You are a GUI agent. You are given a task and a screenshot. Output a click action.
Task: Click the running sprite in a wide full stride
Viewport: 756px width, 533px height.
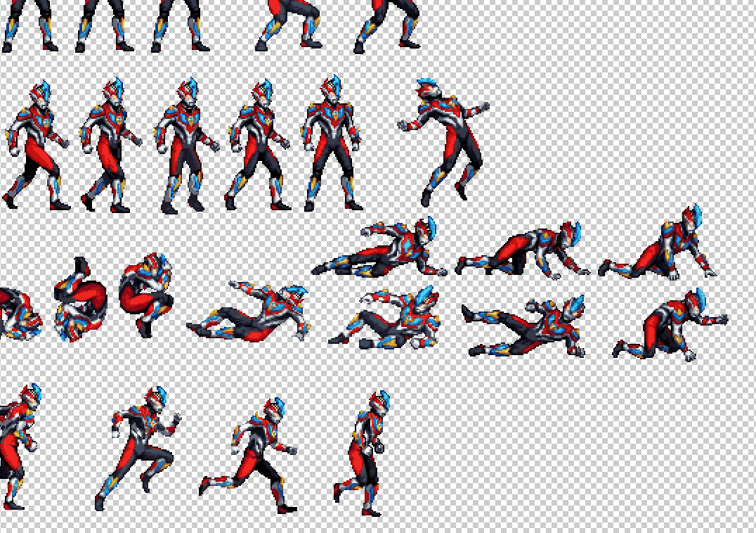249,456
